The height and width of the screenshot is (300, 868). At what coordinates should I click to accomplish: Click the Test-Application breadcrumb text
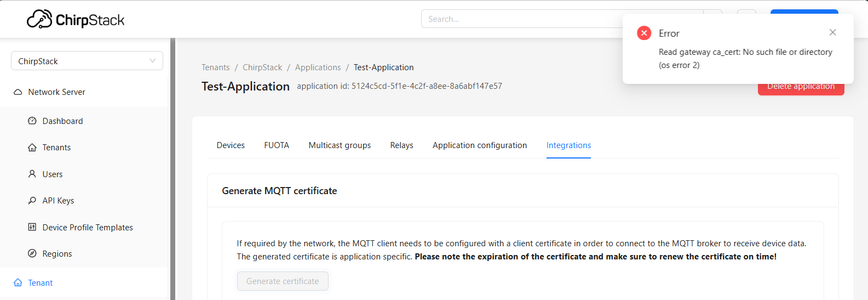click(383, 67)
